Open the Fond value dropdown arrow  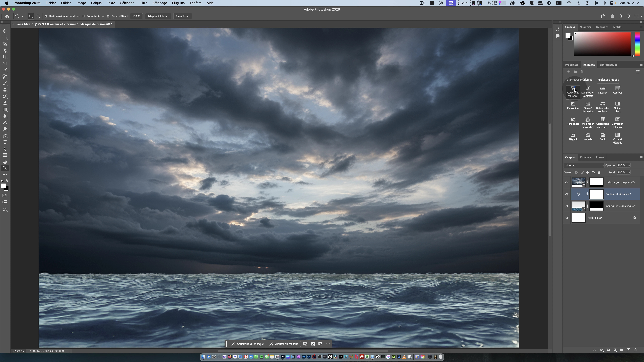629,172
